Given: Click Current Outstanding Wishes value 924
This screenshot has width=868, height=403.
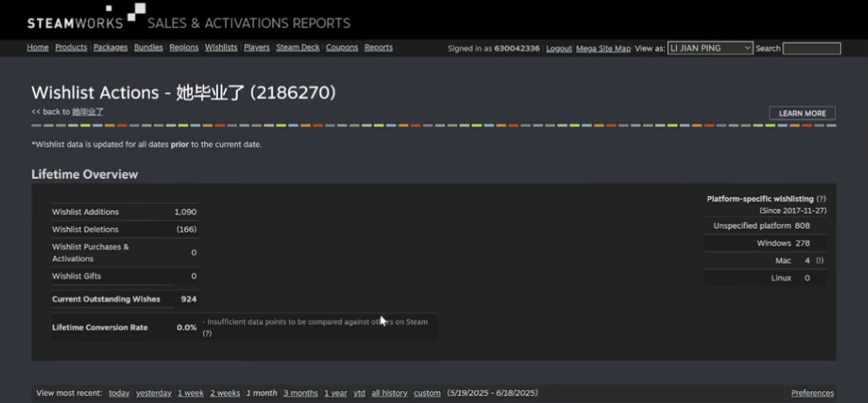Looking at the screenshot, I should click(189, 299).
